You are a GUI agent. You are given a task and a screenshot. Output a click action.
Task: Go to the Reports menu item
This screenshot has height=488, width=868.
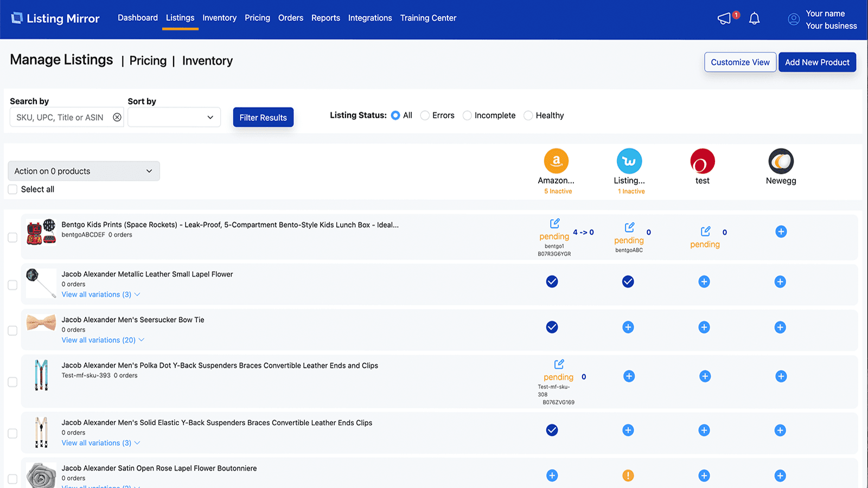[x=325, y=18]
